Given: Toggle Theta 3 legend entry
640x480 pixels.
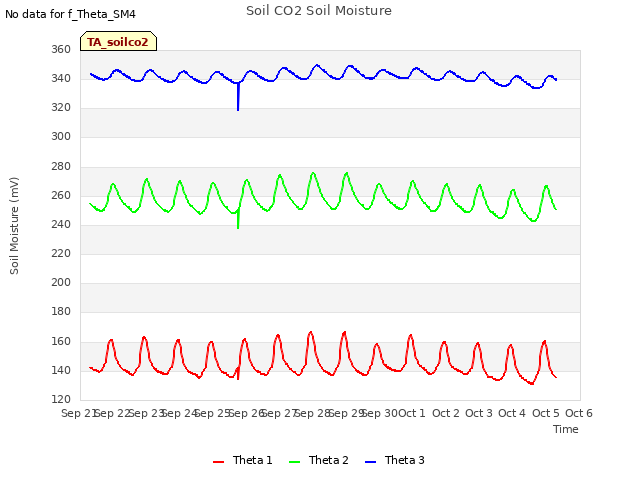Looking at the screenshot, I should click(x=395, y=460).
